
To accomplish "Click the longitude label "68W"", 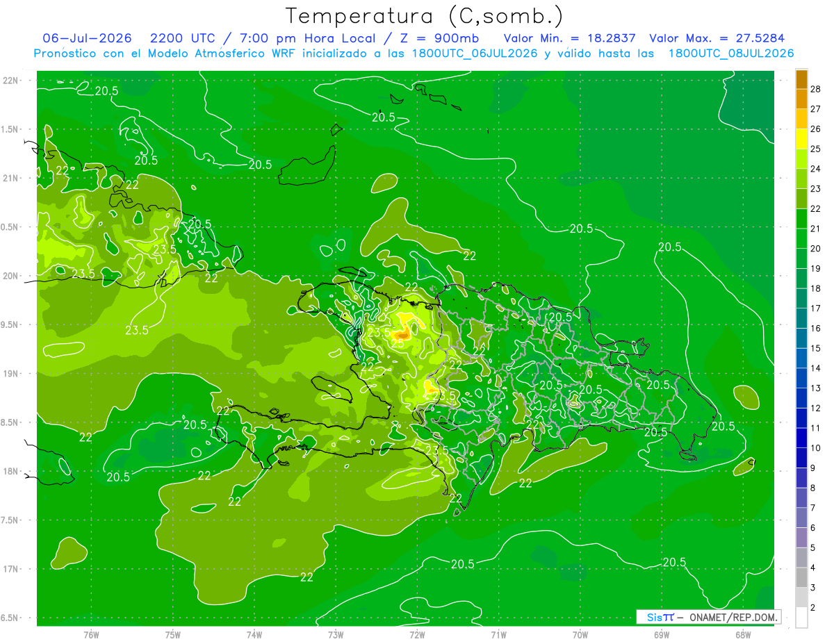I will (x=743, y=635).
